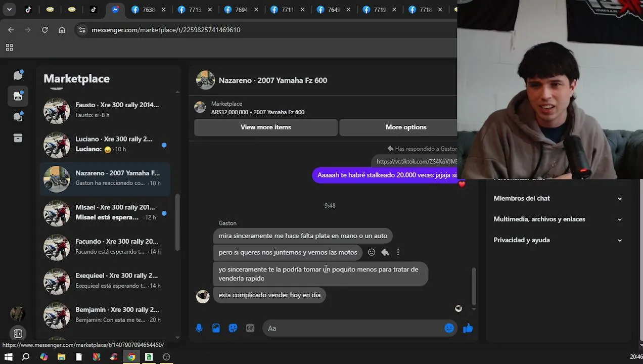The height and width of the screenshot is (364, 643).
Task: Click the View more items button
Action: coord(266,127)
